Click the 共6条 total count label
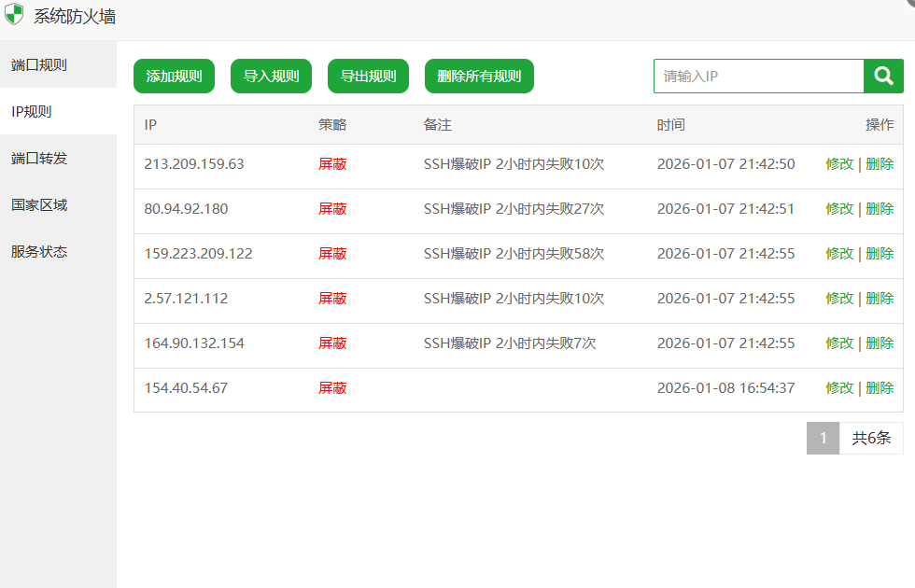 click(871, 438)
